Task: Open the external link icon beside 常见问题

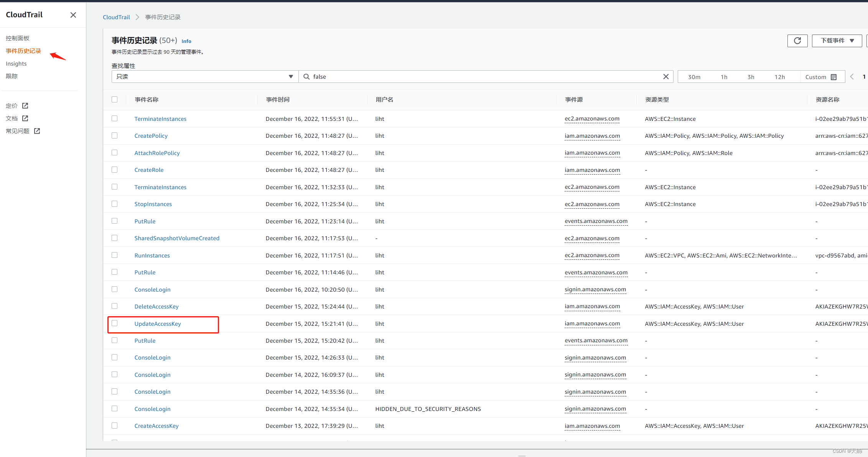Action: pos(37,131)
